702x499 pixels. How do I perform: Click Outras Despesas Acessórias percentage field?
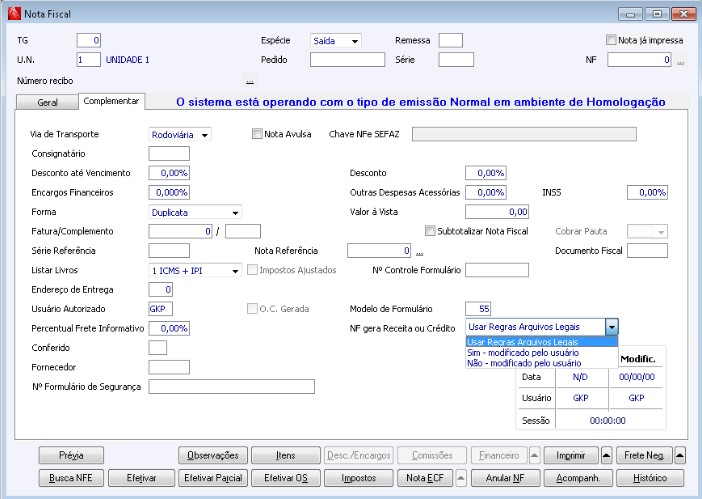point(486,192)
